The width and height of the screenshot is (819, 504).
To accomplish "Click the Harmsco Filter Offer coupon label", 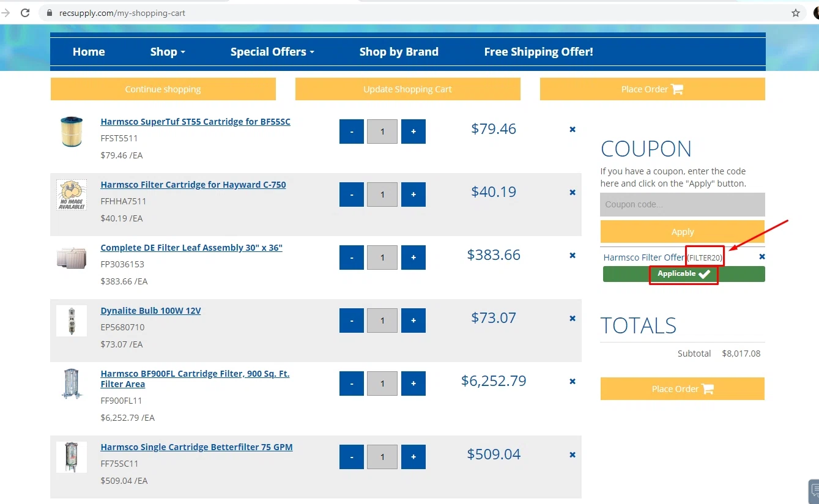I will 644,258.
